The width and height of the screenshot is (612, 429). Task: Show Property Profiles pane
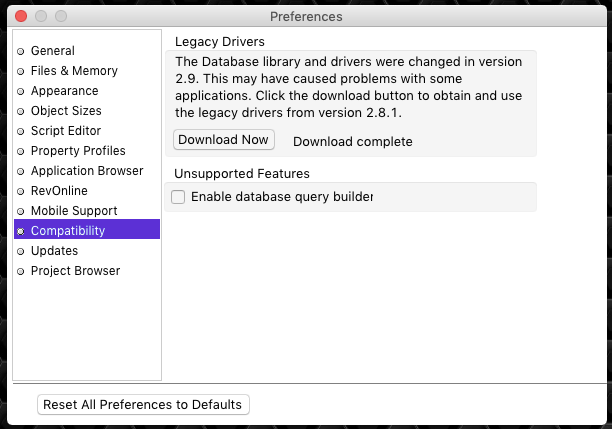click(x=78, y=151)
